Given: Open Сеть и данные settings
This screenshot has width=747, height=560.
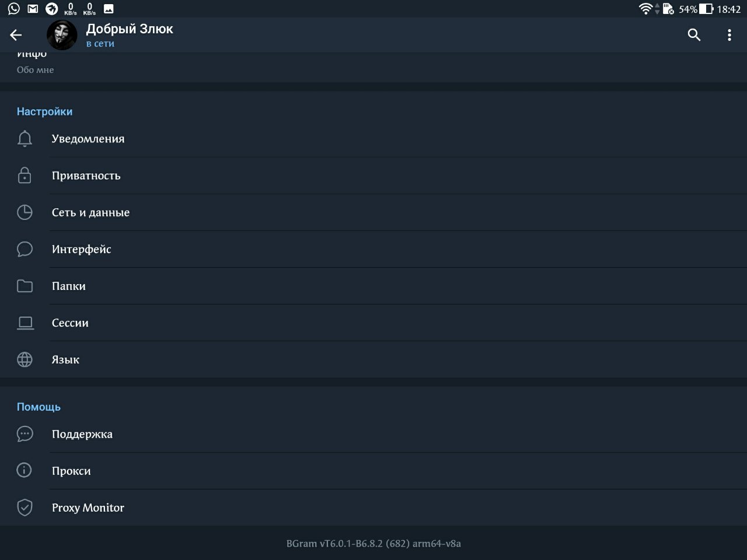Looking at the screenshot, I should click(373, 212).
